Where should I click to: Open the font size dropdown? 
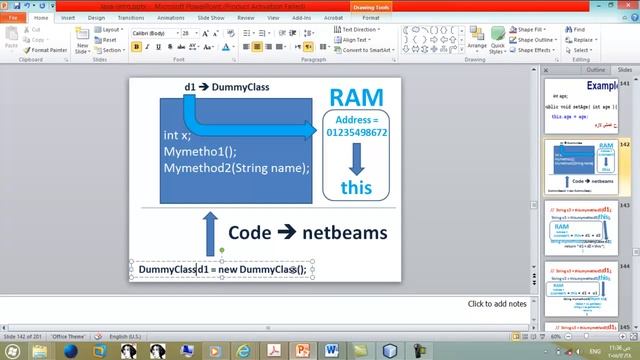pos(196,33)
